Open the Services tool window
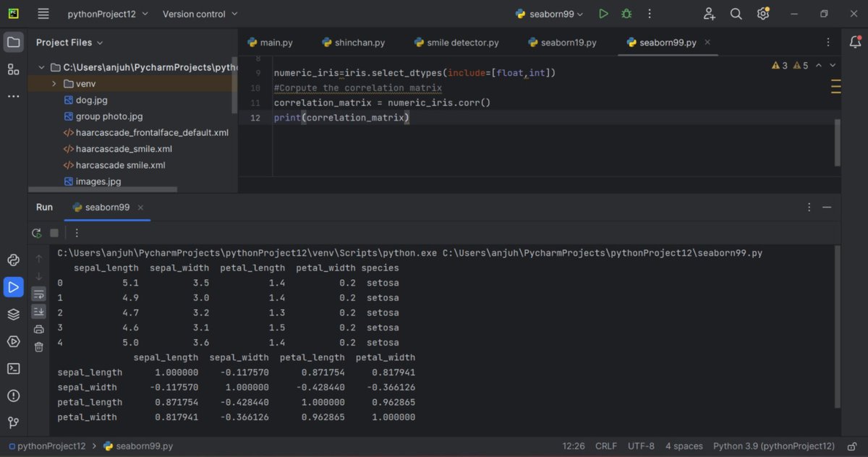Image resolution: width=868 pixels, height=457 pixels. 14,341
